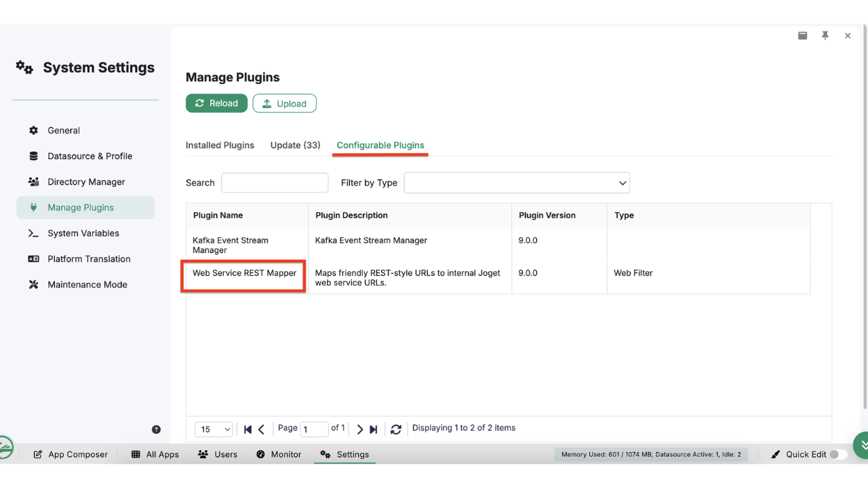
Task: Click the Upload button
Action: 284,103
